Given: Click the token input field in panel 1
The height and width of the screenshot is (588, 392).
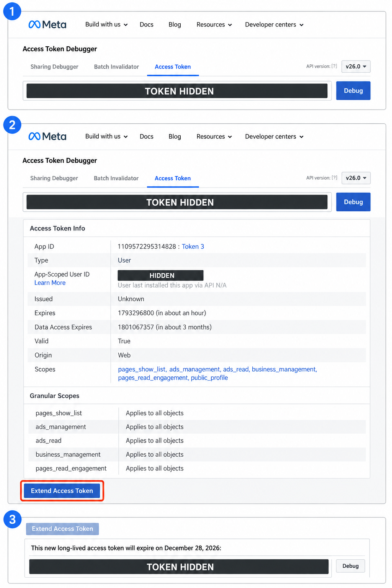Looking at the screenshot, I should (177, 91).
